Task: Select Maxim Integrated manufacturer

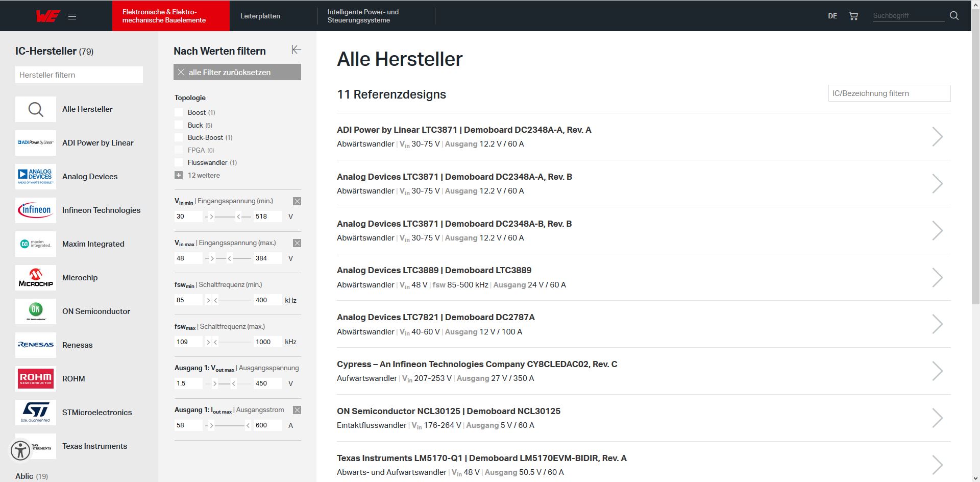Action: pos(93,244)
